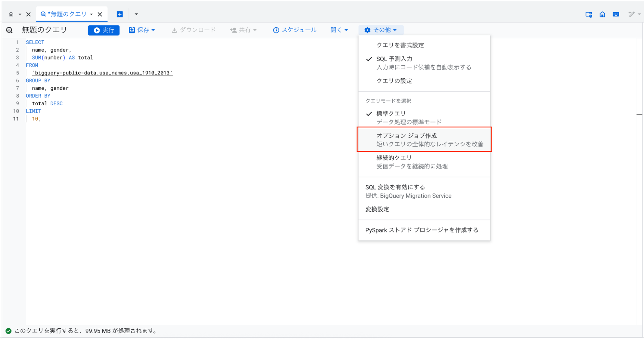Add a new query tab with plus icon
Viewport: 644px width, 339px height.
point(120,14)
